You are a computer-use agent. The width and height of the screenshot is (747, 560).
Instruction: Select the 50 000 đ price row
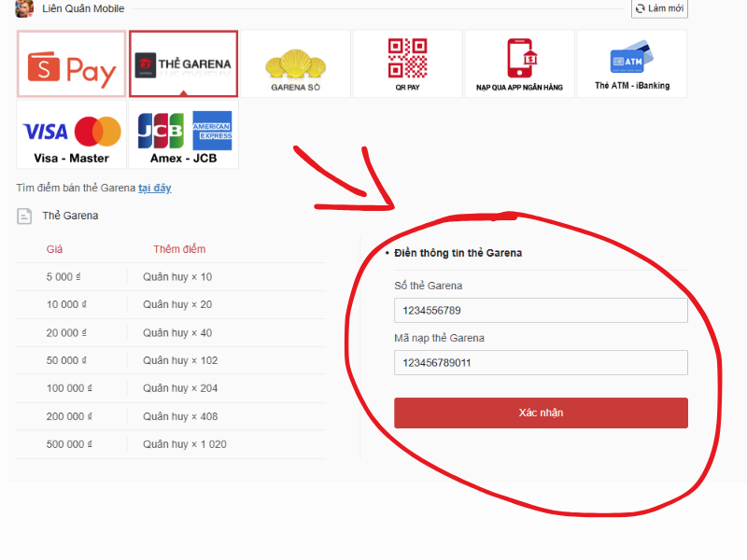point(171,360)
